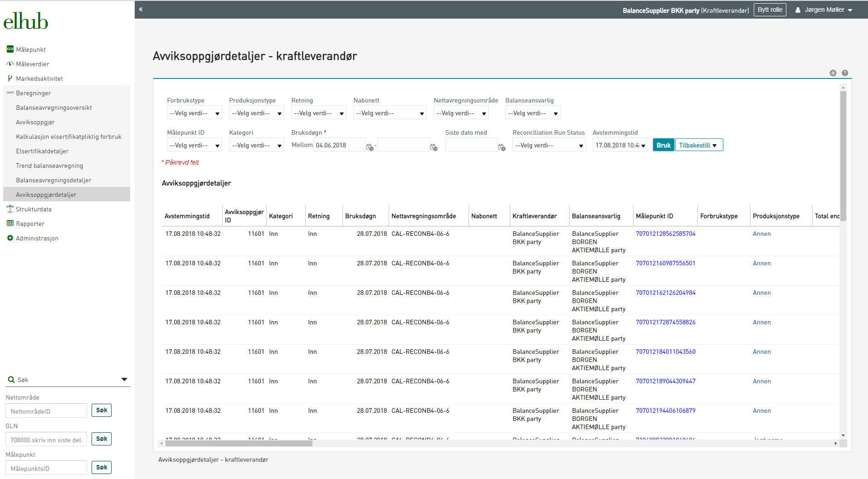This screenshot has width=868, height=479.
Task: Click Søk button next to MålepunktsID
Action: point(102,468)
